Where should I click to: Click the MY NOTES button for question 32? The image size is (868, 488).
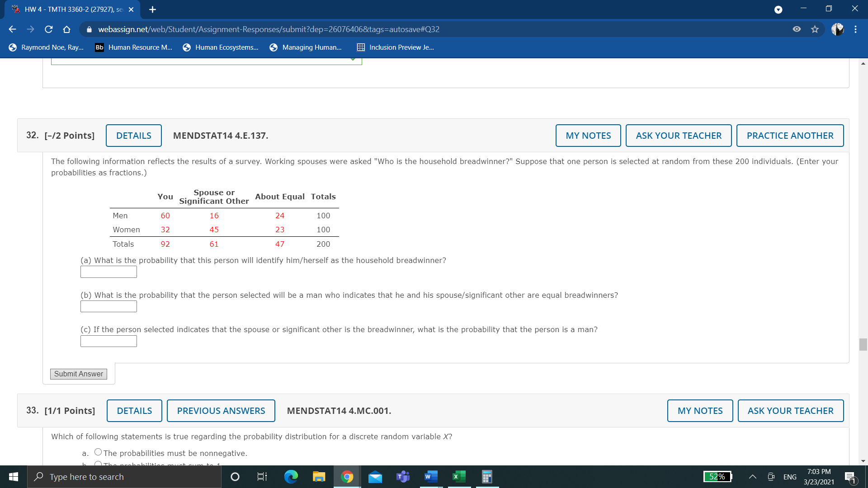pos(589,135)
